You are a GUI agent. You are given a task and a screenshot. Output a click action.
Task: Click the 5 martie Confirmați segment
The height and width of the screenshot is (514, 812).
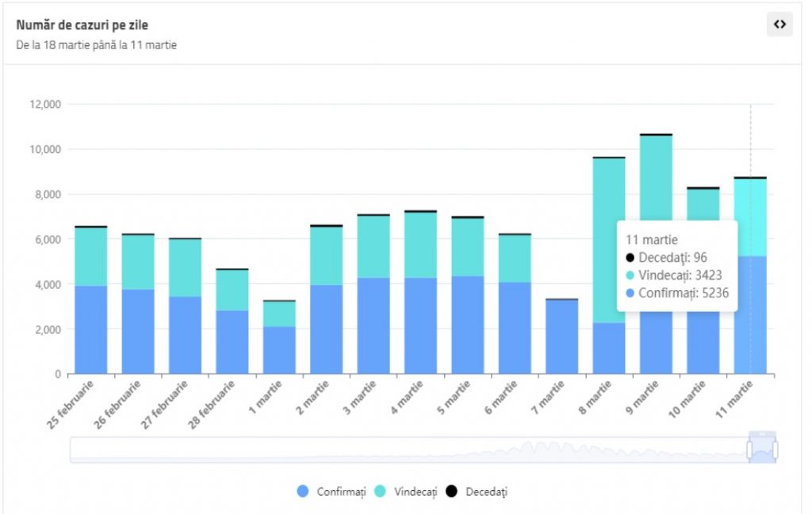468,325
